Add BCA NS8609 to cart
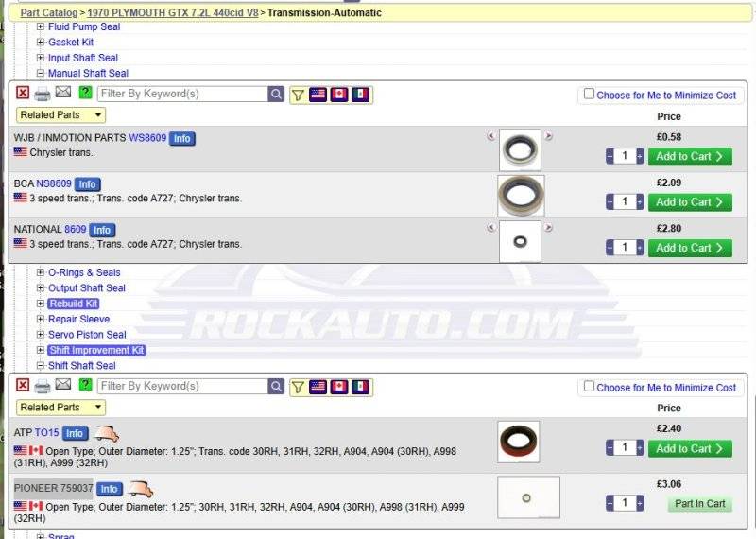756x539 pixels. pos(689,201)
